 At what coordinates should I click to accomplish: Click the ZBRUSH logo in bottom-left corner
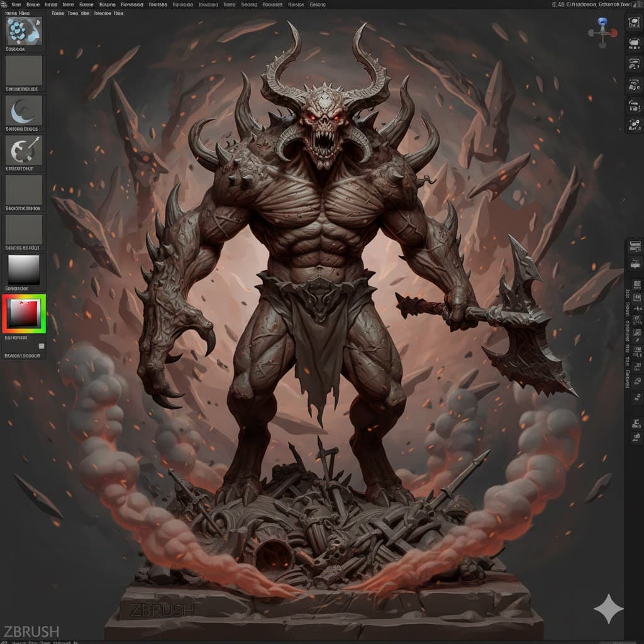click(31, 631)
